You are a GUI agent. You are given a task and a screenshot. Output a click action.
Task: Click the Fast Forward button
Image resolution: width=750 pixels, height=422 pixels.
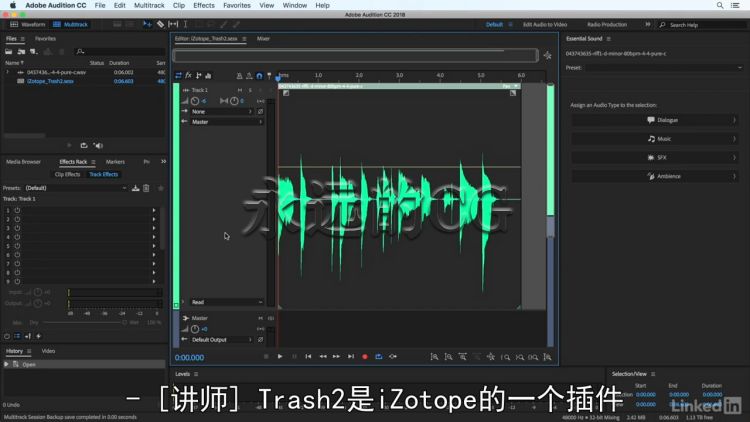336,356
